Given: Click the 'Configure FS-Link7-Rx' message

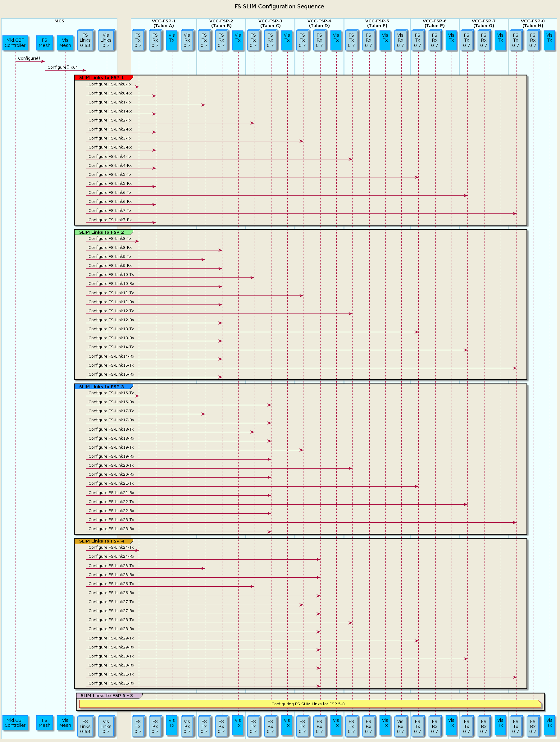Looking at the screenshot, I should (110, 220).
